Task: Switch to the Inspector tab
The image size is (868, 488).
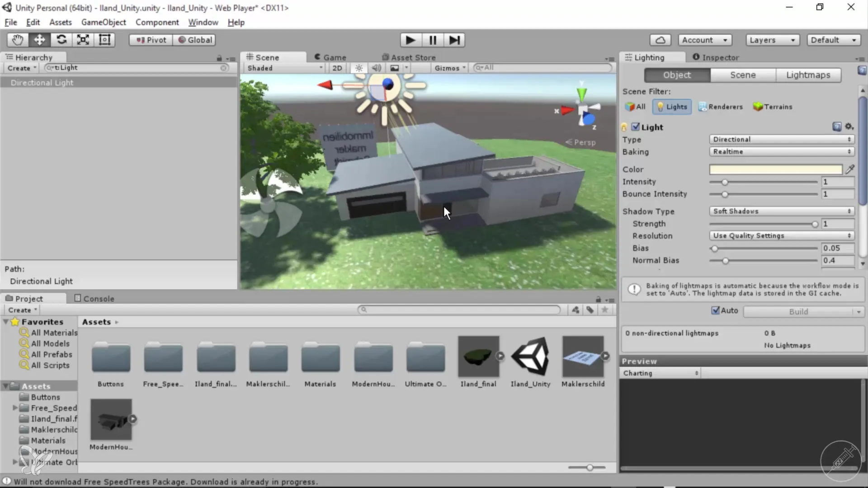Action: tap(716, 57)
